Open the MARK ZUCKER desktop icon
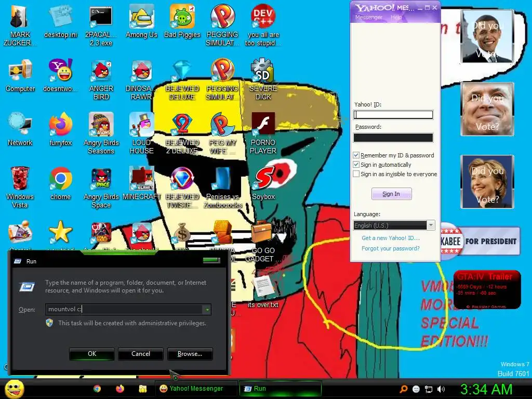 (x=20, y=25)
